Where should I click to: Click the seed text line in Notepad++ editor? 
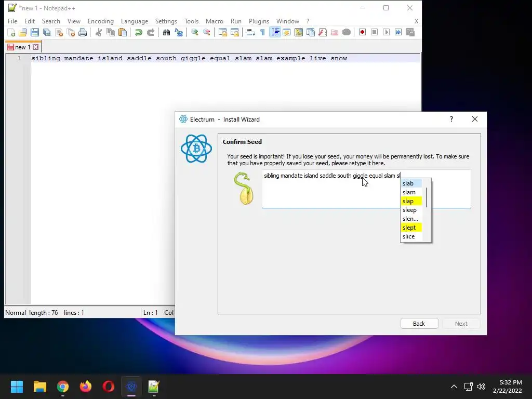(x=189, y=58)
